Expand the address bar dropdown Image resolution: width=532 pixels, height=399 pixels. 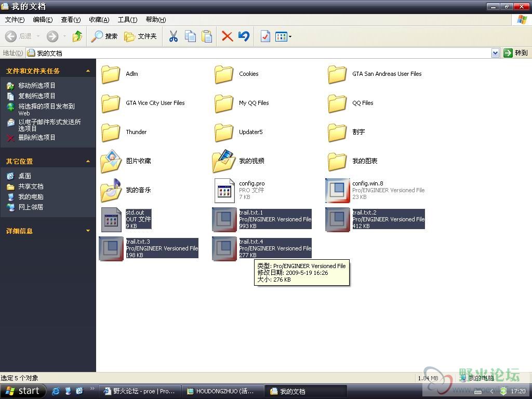pyautogui.click(x=495, y=53)
